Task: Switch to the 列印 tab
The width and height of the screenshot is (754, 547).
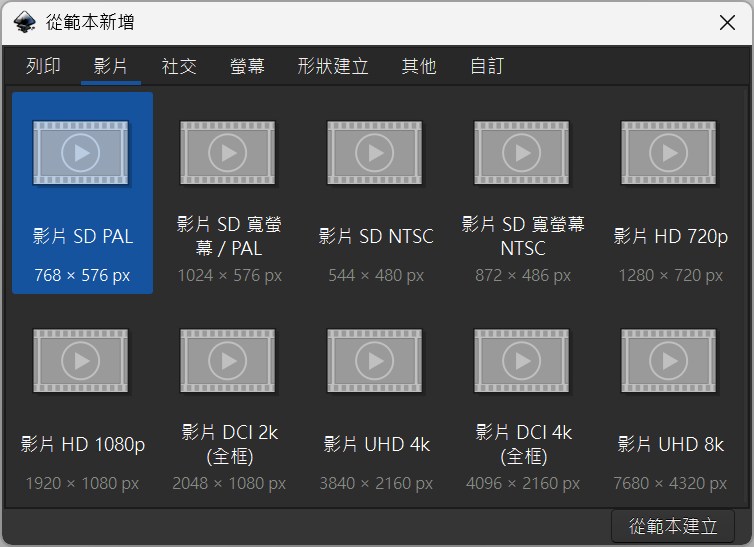Action: point(43,67)
